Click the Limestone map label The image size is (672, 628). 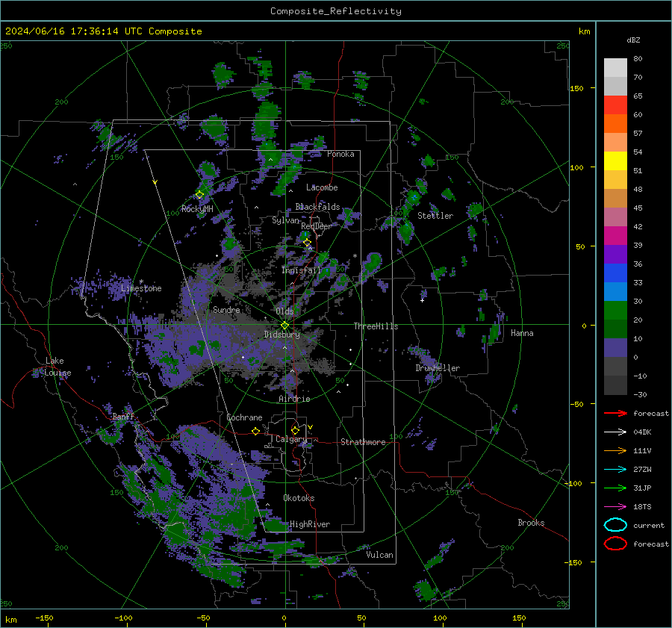[141, 288]
